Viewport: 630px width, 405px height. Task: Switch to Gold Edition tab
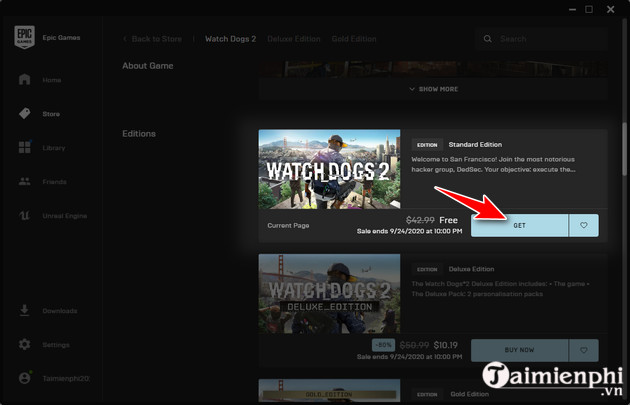pos(354,39)
